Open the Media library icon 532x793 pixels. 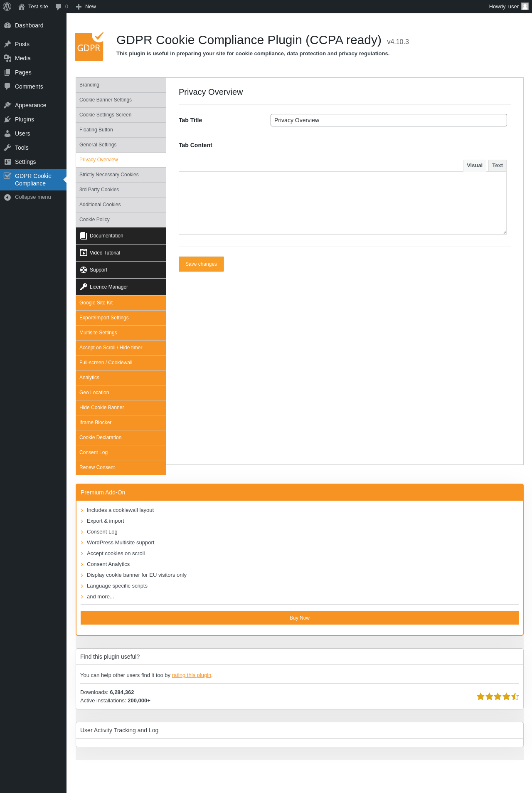(7, 58)
